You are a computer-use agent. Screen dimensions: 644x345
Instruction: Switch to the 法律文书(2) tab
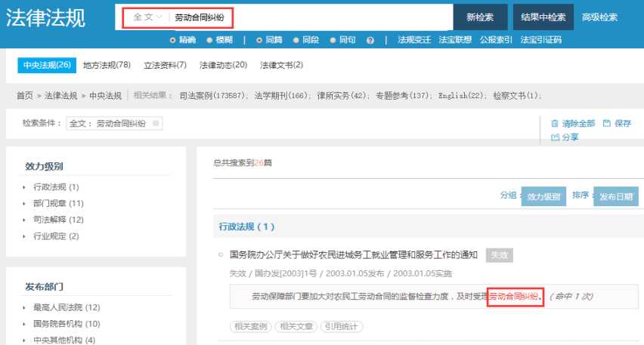click(282, 65)
